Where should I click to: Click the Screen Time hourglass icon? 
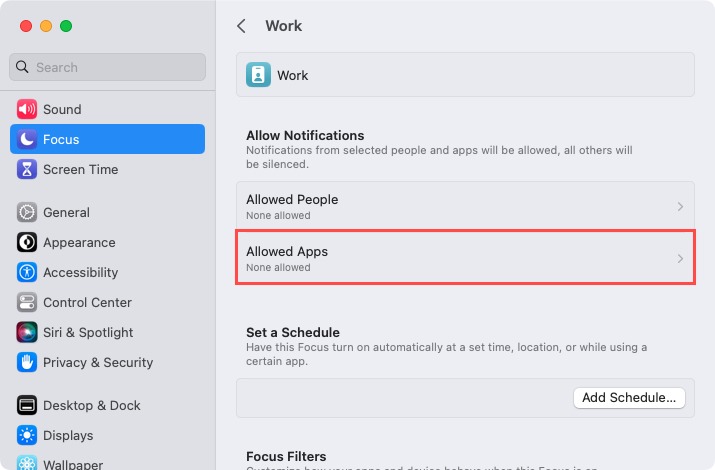[x=27, y=169]
